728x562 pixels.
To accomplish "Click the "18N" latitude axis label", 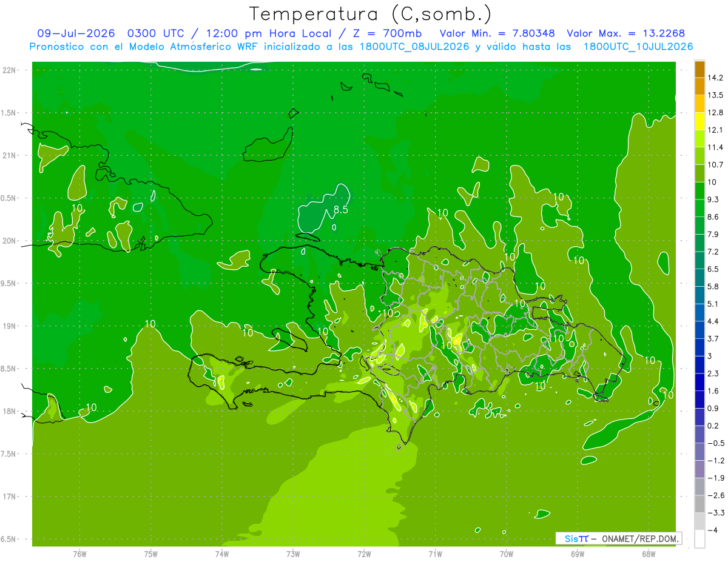I will 9,411.
